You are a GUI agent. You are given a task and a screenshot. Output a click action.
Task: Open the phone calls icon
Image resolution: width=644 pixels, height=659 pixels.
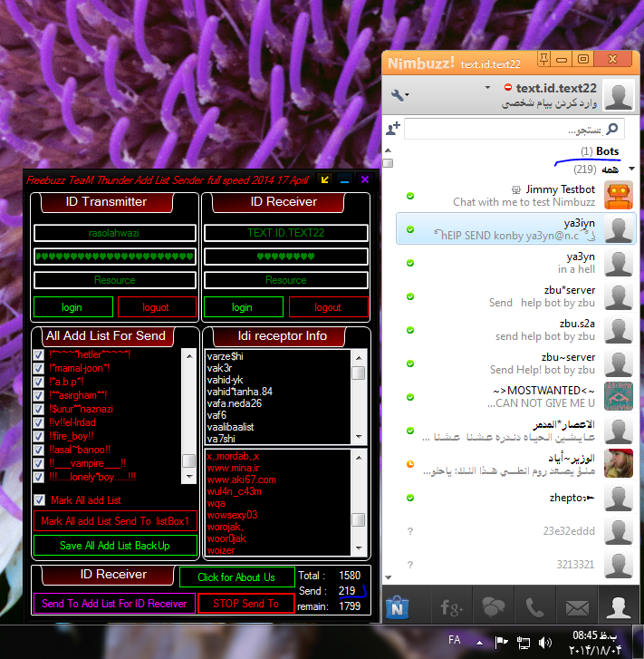pos(534,607)
